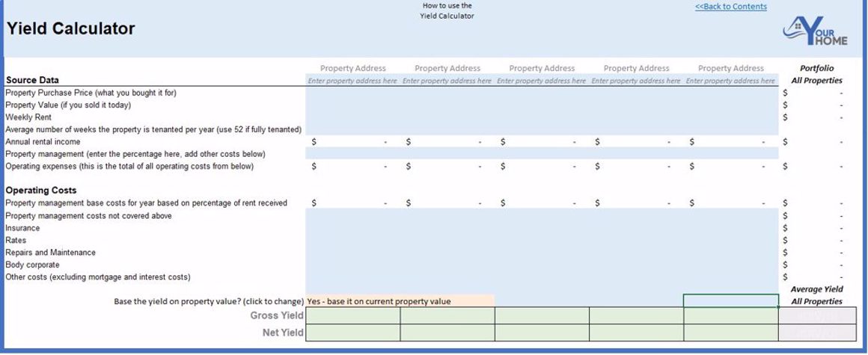This screenshot has height=355, width=868.
Task: Click 'Property management costs not covered above' label
Action: pos(88,216)
